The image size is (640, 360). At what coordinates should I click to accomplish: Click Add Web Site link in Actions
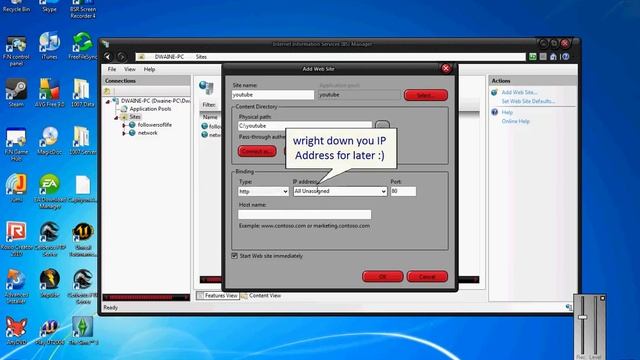pos(519,92)
